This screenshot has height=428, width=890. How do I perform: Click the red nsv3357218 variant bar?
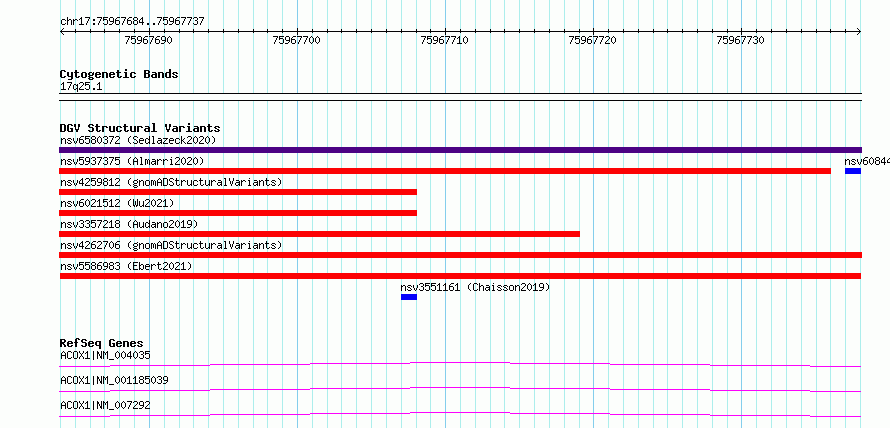tap(320, 234)
